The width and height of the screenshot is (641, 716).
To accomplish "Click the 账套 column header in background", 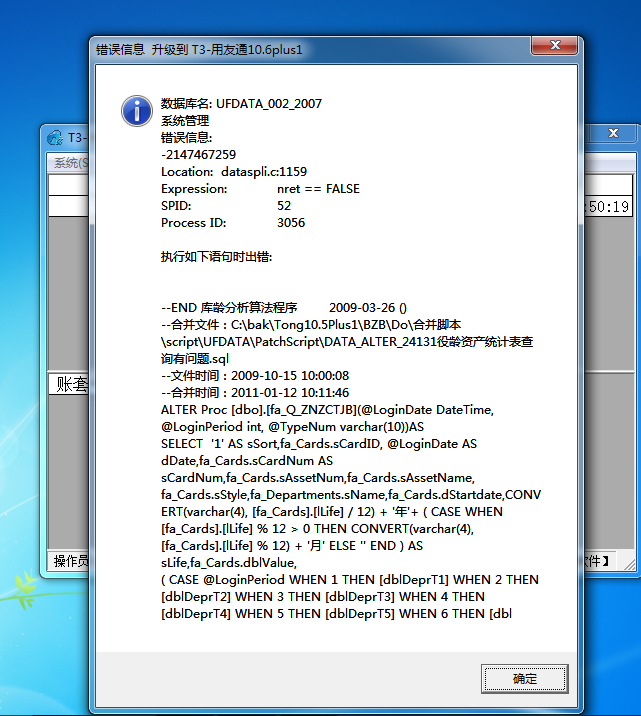I will 71,384.
